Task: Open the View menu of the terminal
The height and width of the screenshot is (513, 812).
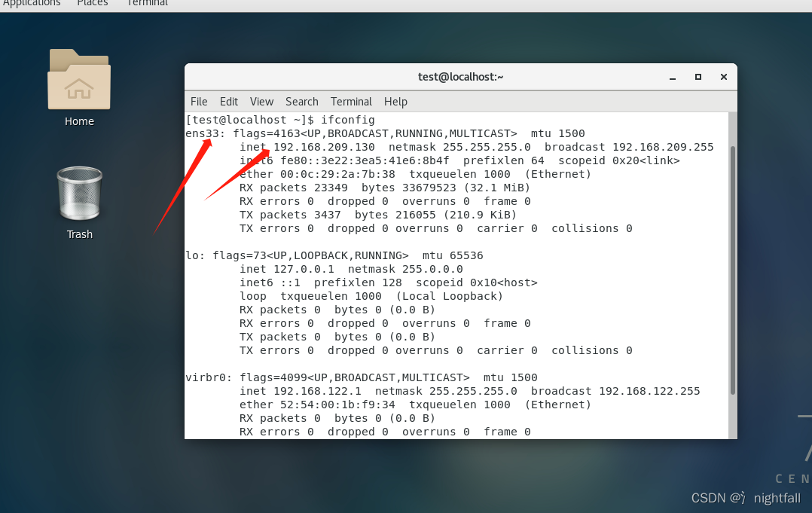Action: (x=261, y=102)
